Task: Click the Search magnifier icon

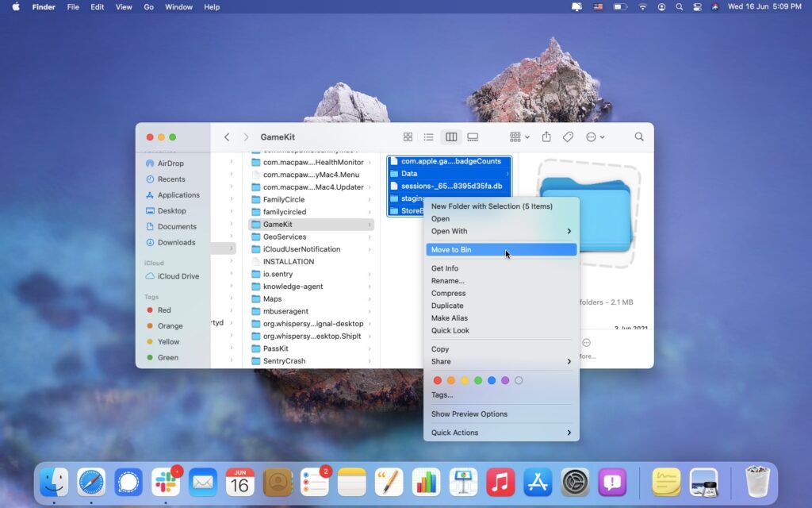Action: (x=639, y=137)
